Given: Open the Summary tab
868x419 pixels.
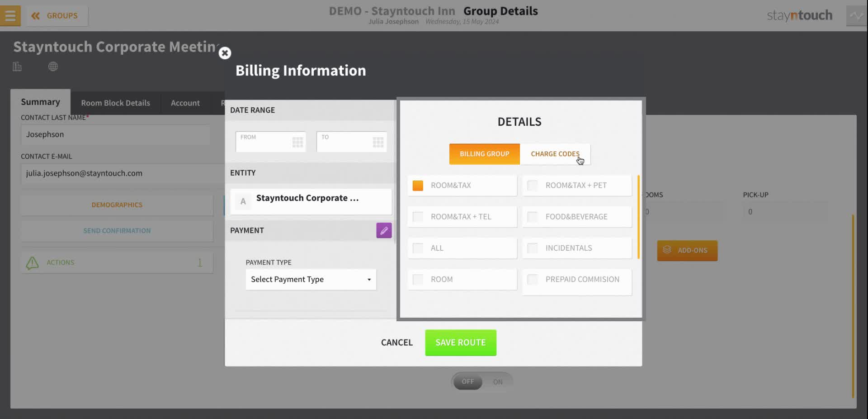Looking at the screenshot, I should (x=40, y=102).
